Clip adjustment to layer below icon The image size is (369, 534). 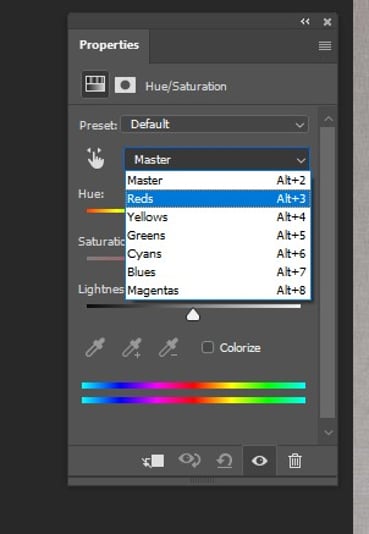pos(153,461)
